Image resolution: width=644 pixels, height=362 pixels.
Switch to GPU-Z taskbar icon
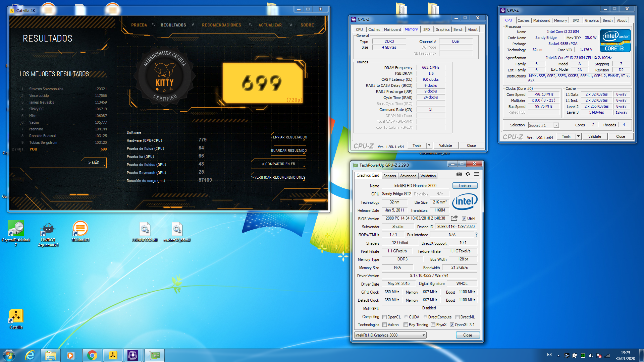point(154,355)
